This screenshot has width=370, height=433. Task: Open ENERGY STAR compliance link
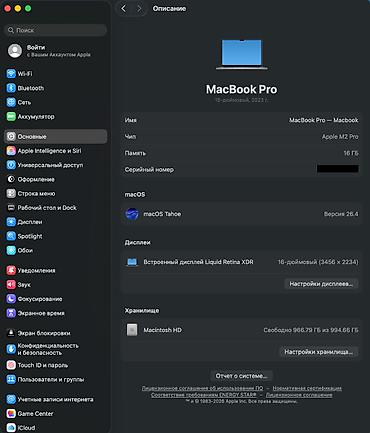204,395
